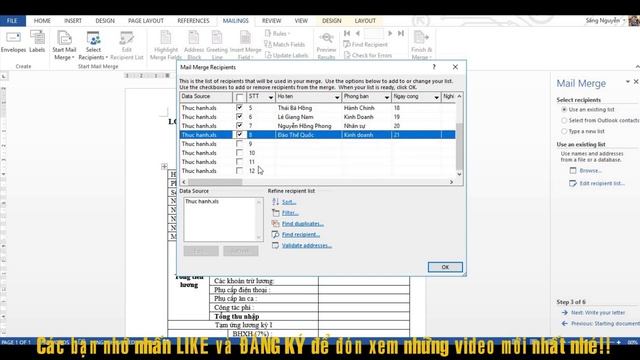Click the table move handle in document
This screenshot has height=360, width=640.
(164, 166)
